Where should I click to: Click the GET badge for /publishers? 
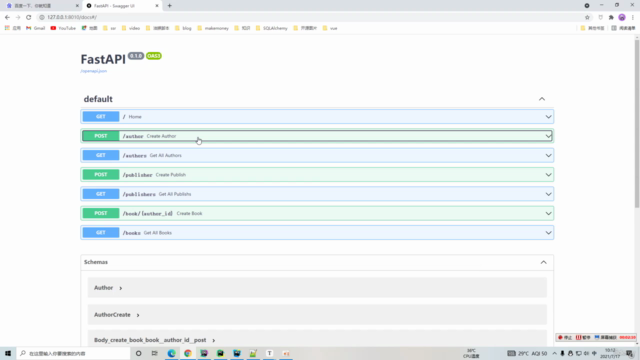pyautogui.click(x=101, y=194)
